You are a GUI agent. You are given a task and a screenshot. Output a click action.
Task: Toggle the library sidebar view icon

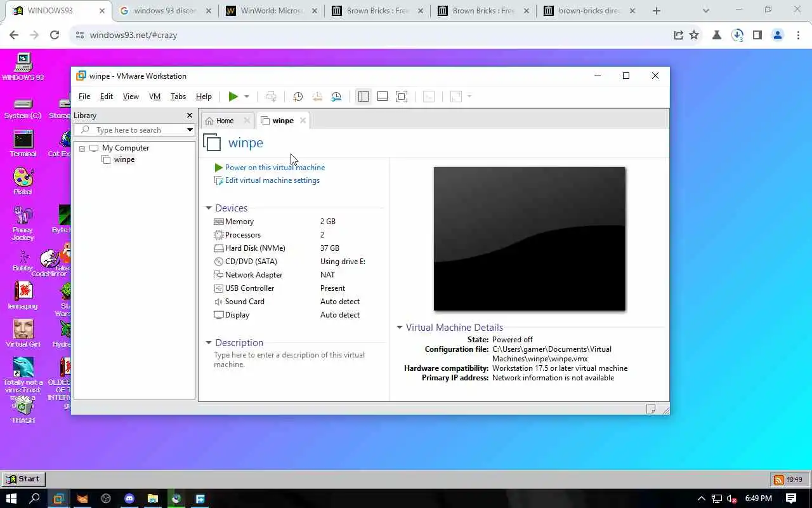coord(363,97)
